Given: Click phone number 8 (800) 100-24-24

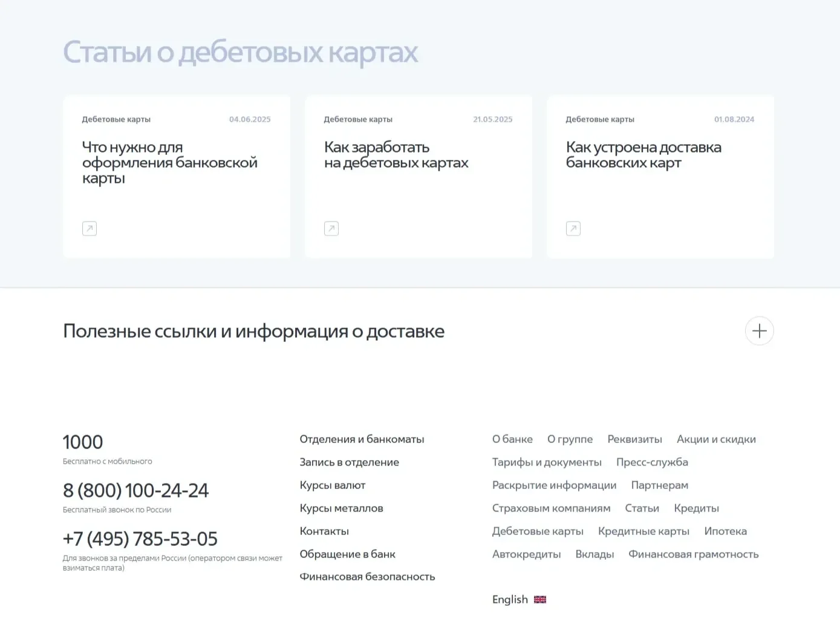Looking at the screenshot, I should [x=135, y=490].
